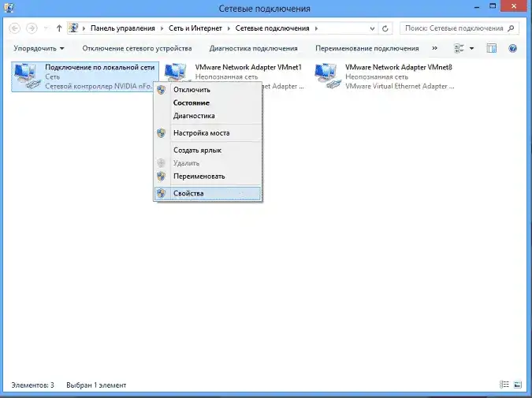
Task: Switch to details view icon in status bar
Action: point(504,385)
